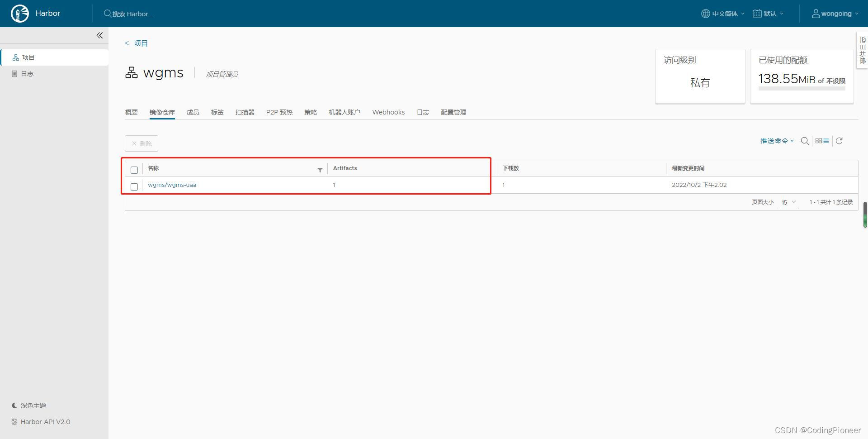Click the 1 - 1 共计 1 条记录 text
This screenshot has width=868, height=439.
click(x=831, y=202)
